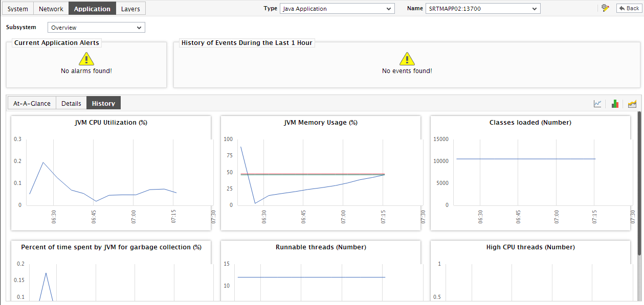Select the History tab
The image size is (644, 305).
coord(103,103)
